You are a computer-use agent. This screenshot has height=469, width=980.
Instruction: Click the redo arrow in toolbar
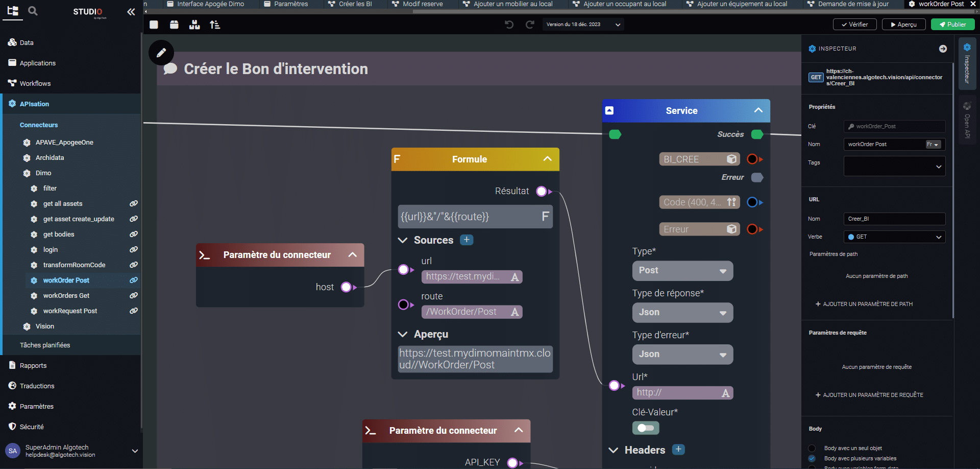[530, 25]
